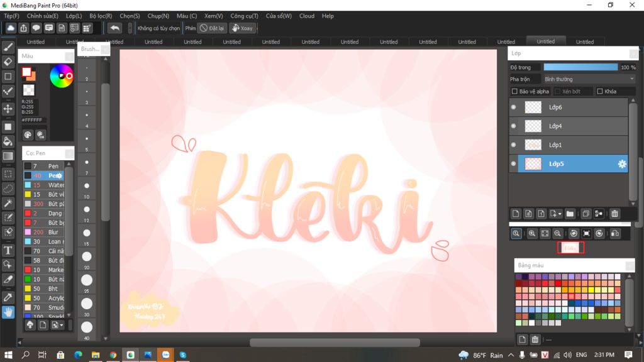Select the Eraser tool in the left toolbar
The height and width of the screenshot is (362, 644).
coord(8,62)
